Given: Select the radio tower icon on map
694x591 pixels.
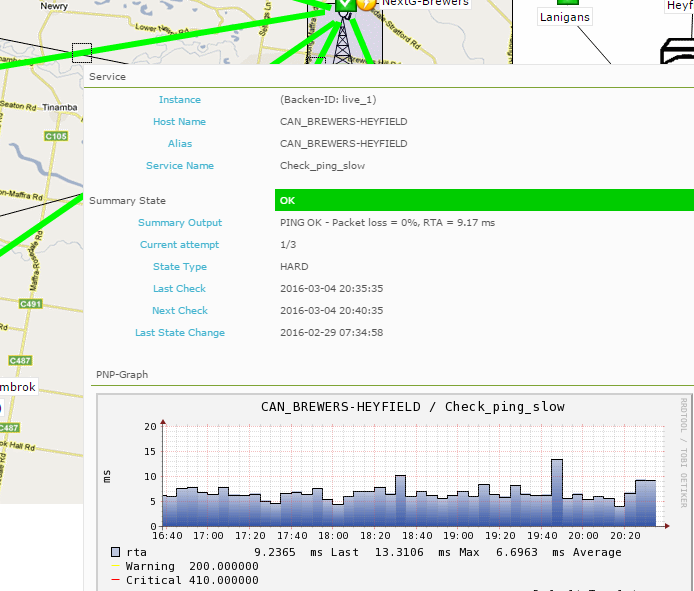Looking at the screenshot, I should (x=343, y=40).
